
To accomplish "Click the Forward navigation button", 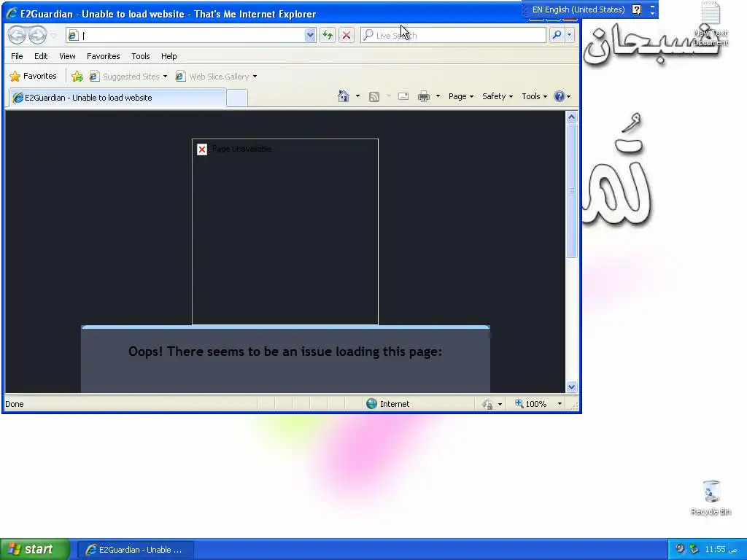I will click(38, 35).
